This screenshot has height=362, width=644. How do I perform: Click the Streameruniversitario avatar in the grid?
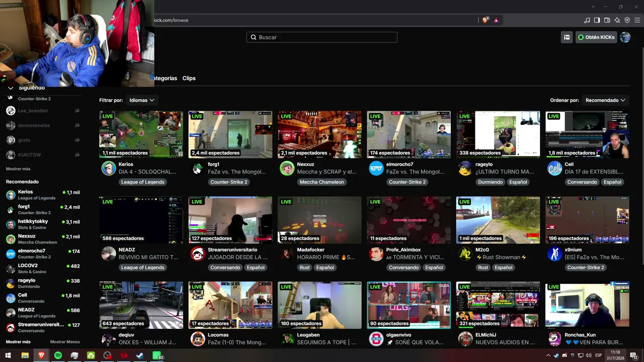198,254
